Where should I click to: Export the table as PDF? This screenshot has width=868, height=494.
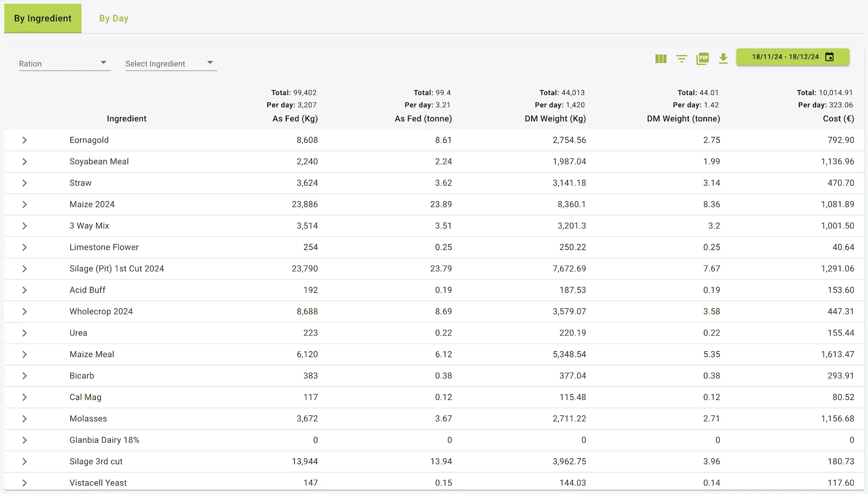(703, 59)
